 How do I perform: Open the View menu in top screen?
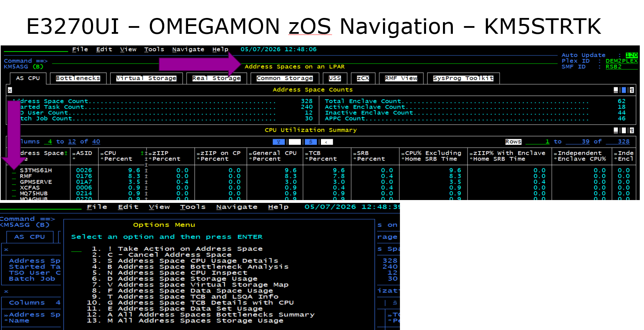coord(128,49)
